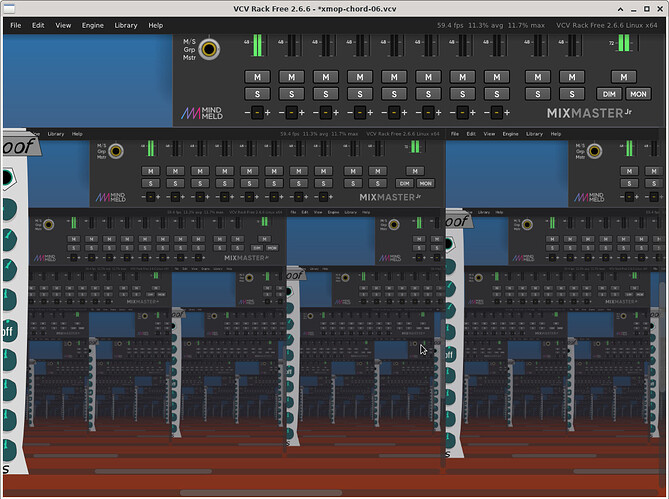Click the 'off' button on the left white module
The height and width of the screenshot is (499, 669).
click(9, 331)
